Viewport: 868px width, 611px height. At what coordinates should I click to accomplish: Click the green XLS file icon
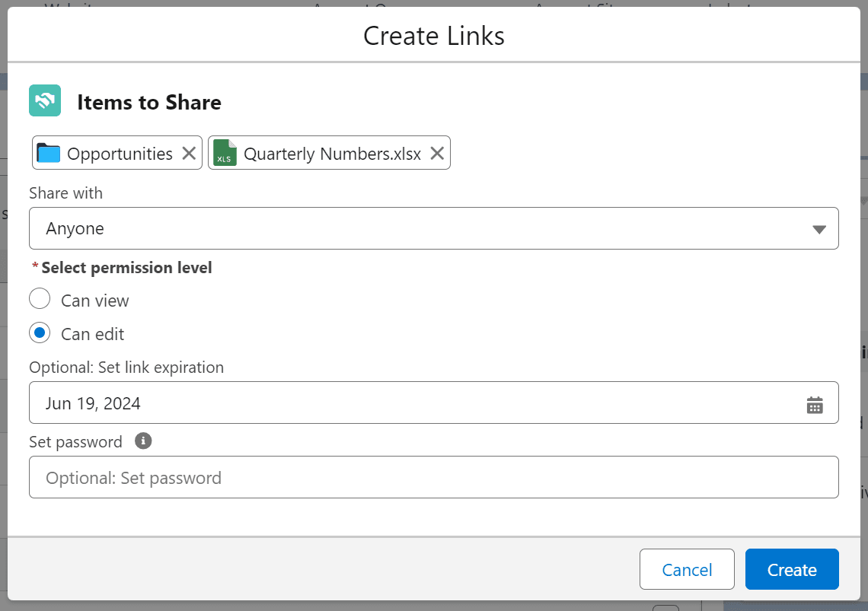coord(225,153)
